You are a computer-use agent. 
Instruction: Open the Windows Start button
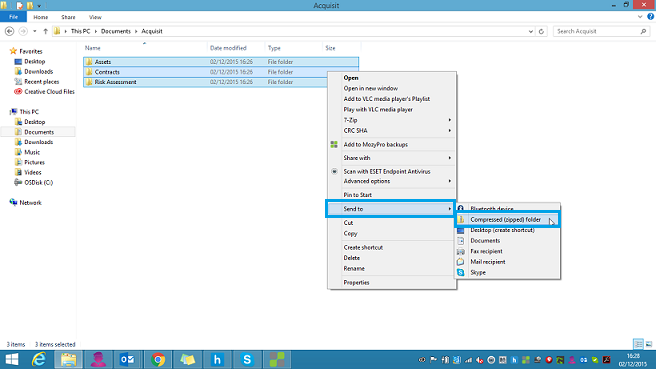click(x=12, y=359)
